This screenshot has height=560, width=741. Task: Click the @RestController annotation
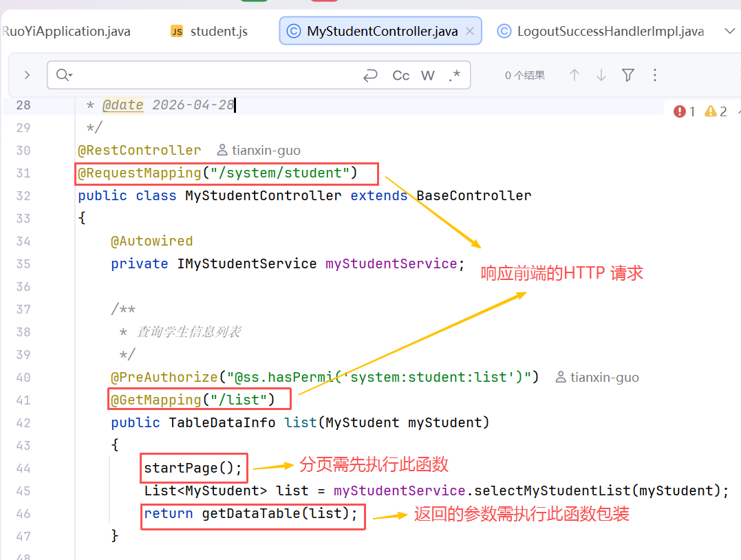click(x=140, y=150)
